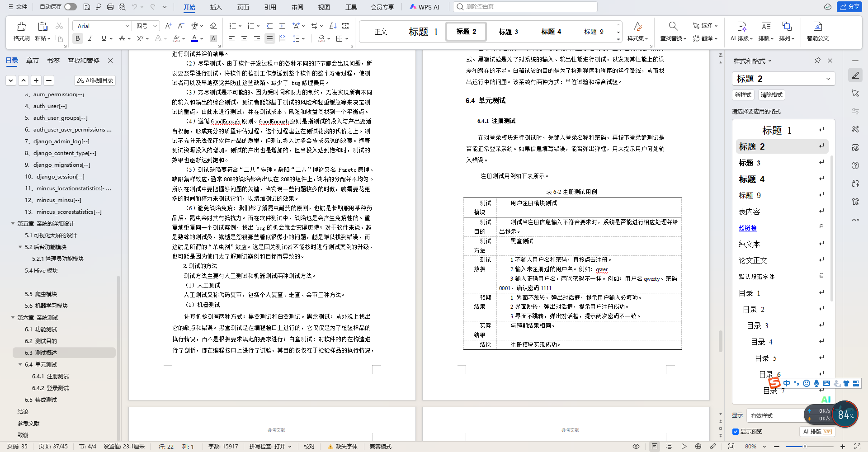The width and height of the screenshot is (868, 452).
Task: Click the AI 排版 ribbon icon
Action: [x=741, y=26]
